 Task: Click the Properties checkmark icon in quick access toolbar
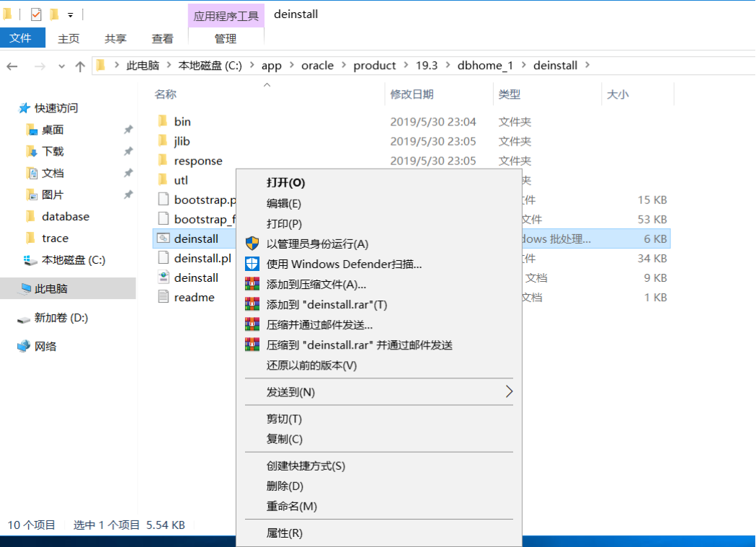pyautogui.click(x=36, y=15)
